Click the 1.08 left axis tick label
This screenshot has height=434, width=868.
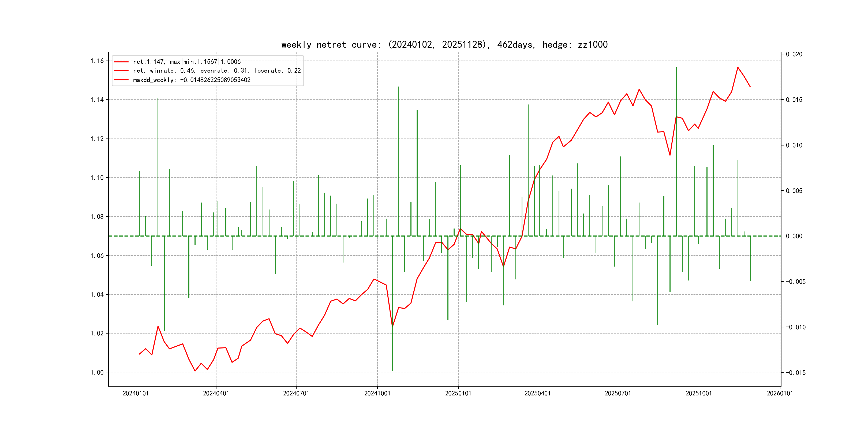[97, 217]
